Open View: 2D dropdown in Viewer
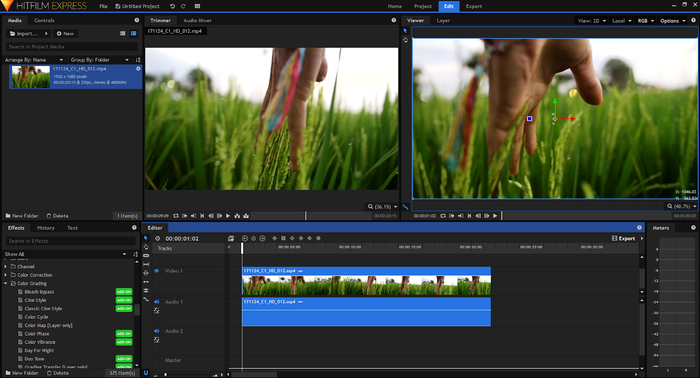Viewport: 700px width, 378px height. point(592,21)
